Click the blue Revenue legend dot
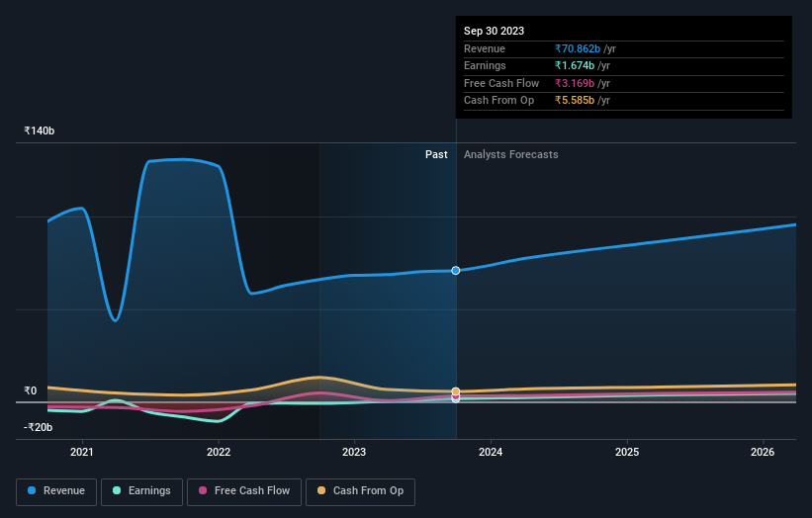This screenshot has width=812, height=518. (x=32, y=490)
